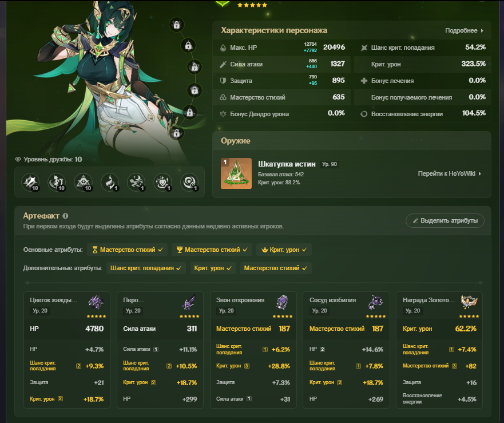Click the Сила атаки total value 1327
Image resolution: width=504 pixels, height=423 pixels.
coord(338,64)
